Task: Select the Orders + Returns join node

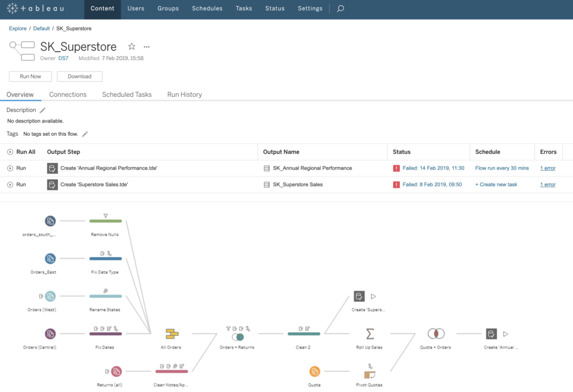Action: pos(238,336)
